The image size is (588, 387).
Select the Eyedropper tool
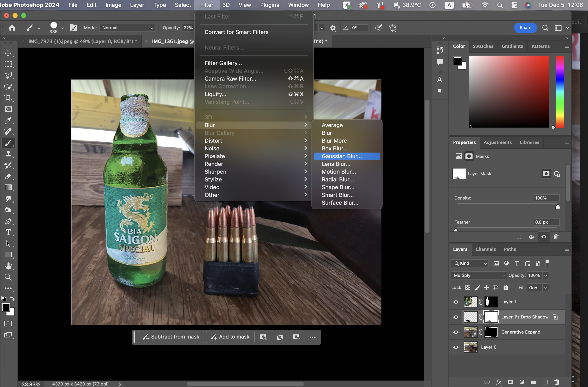[8, 120]
